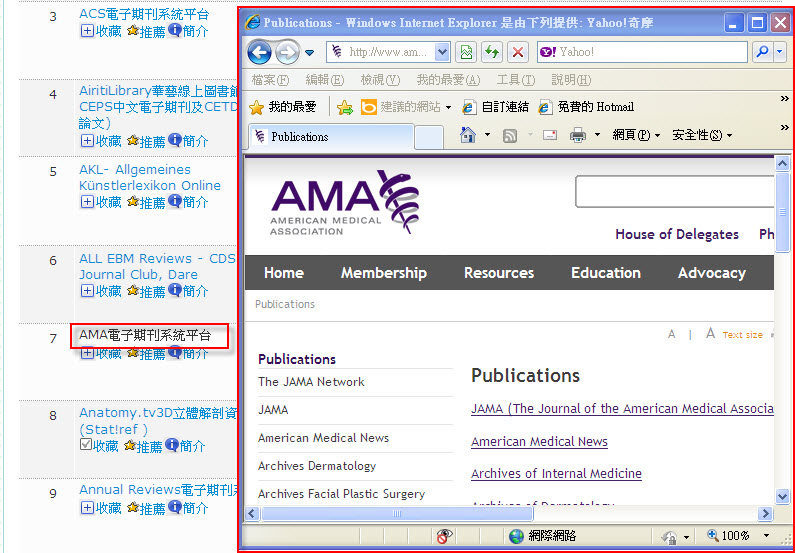
Task: Open a new blank tab
Action: (x=429, y=137)
